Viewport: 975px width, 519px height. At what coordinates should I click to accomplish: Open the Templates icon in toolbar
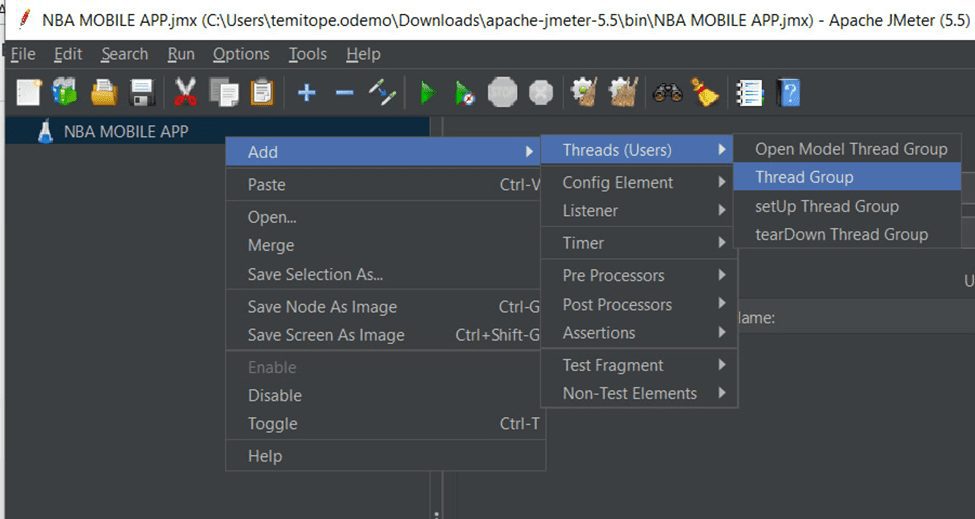[x=65, y=93]
